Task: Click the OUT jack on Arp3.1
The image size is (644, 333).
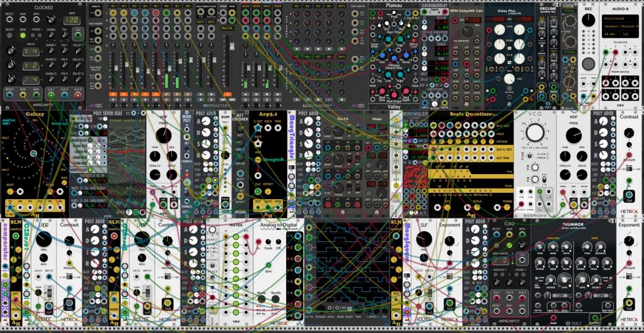Action: coord(257,208)
